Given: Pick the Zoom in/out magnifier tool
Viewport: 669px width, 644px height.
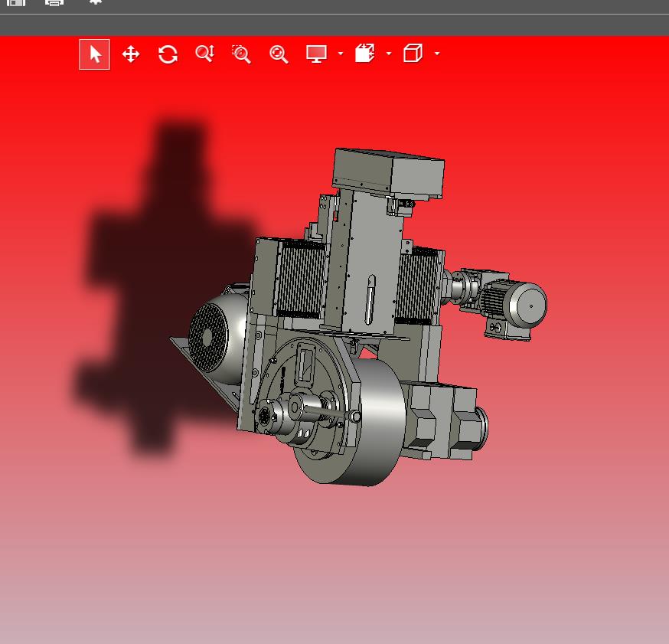Looking at the screenshot, I should [205, 54].
